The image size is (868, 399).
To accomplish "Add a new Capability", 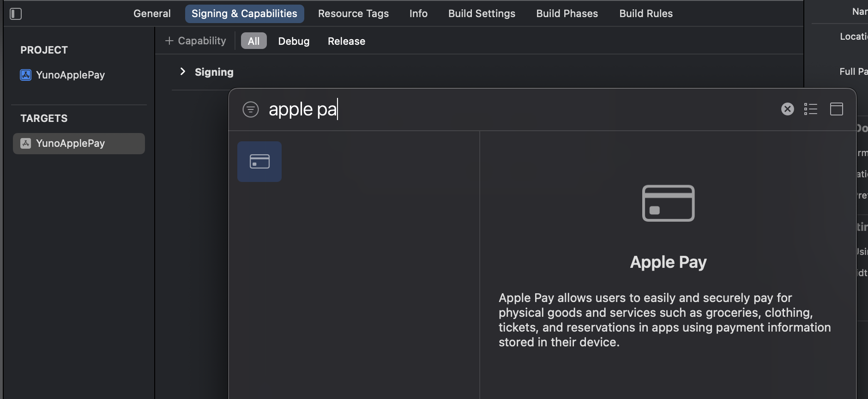I will (x=196, y=41).
